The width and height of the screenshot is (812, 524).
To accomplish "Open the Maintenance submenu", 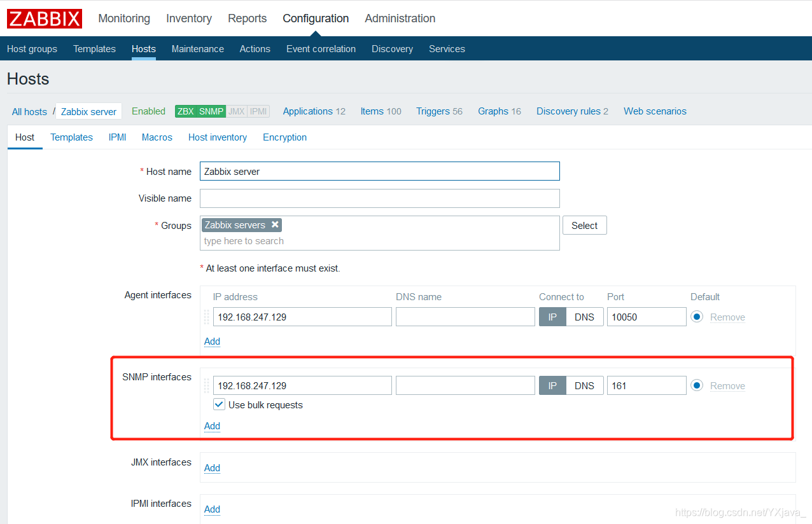I will point(198,49).
